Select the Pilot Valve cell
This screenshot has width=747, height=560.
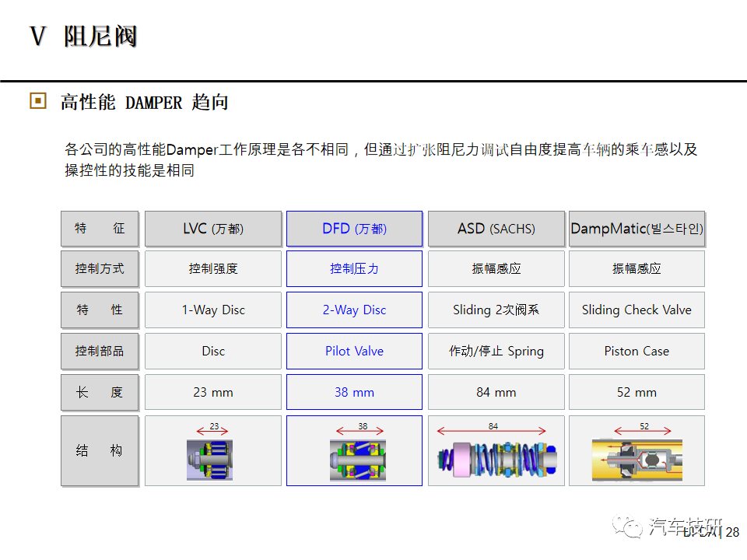click(x=355, y=351)
